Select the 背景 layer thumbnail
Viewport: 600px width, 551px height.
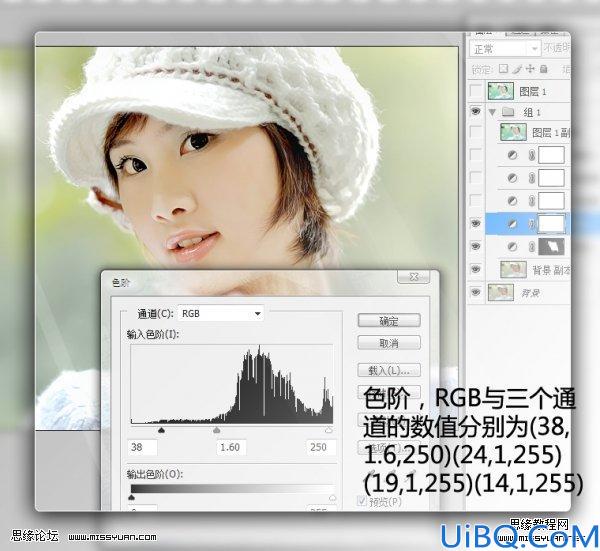(x=501, y=293)
